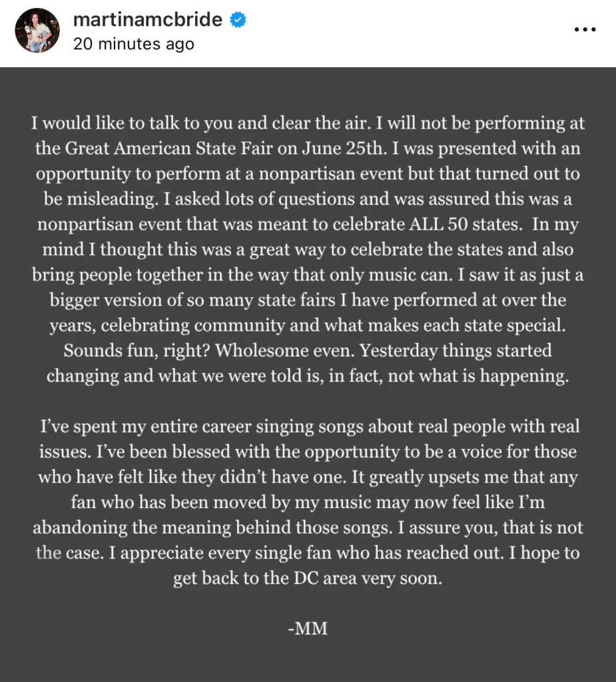Click the "20 minutes ago" timestamp
This screenshot has width=616, height=682.
coord(134,44)
